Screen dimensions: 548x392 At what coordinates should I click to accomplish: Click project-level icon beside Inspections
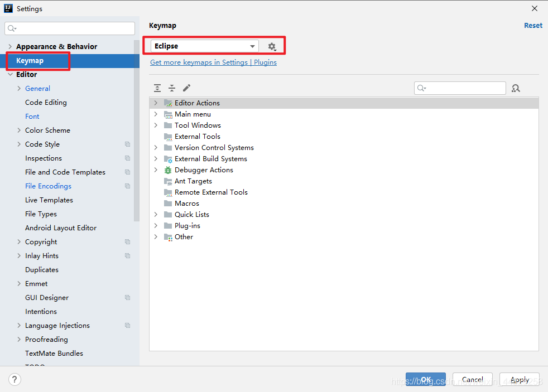[128, 158]
